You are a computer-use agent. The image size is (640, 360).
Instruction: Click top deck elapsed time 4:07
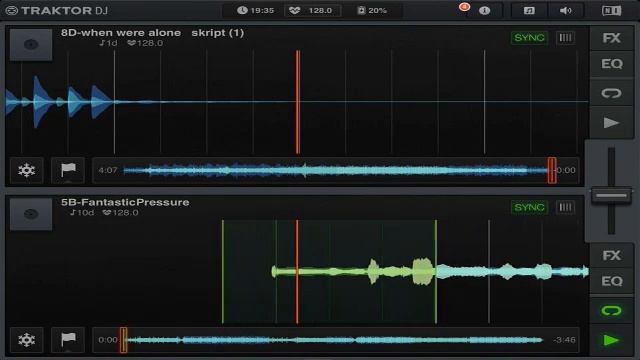pyautogui.click(x=108, y=170)
